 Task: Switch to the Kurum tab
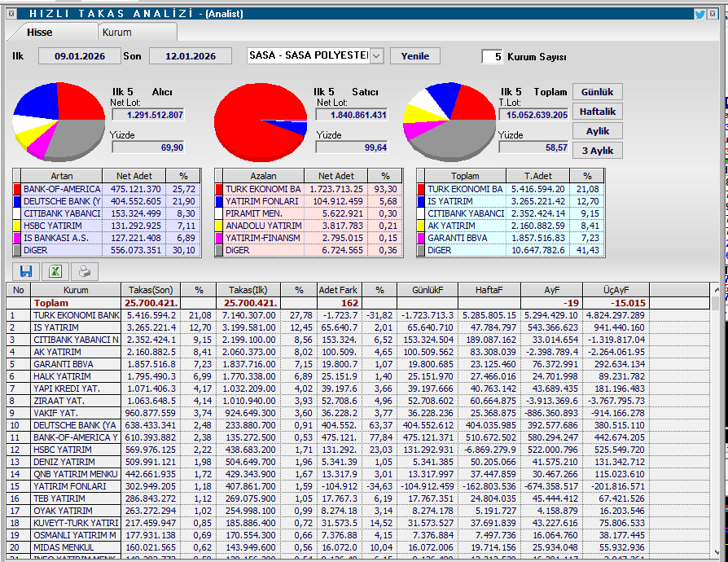point(116,33)
